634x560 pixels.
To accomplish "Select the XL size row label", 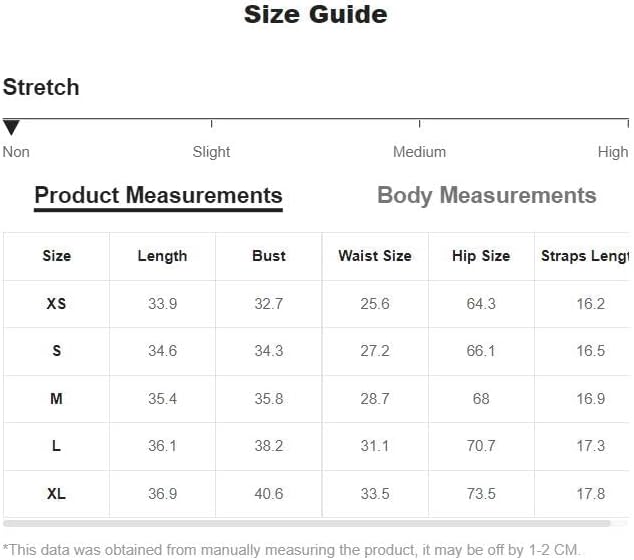I will [x=56, y=494].
